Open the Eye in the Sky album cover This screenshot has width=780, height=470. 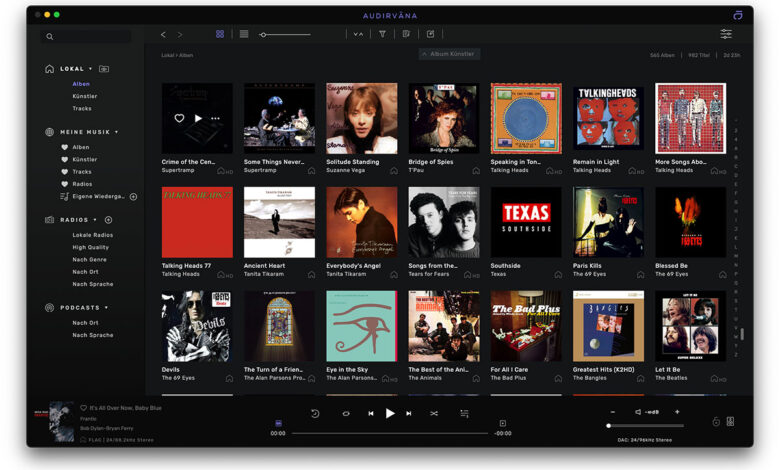click(x=362, y=326)
